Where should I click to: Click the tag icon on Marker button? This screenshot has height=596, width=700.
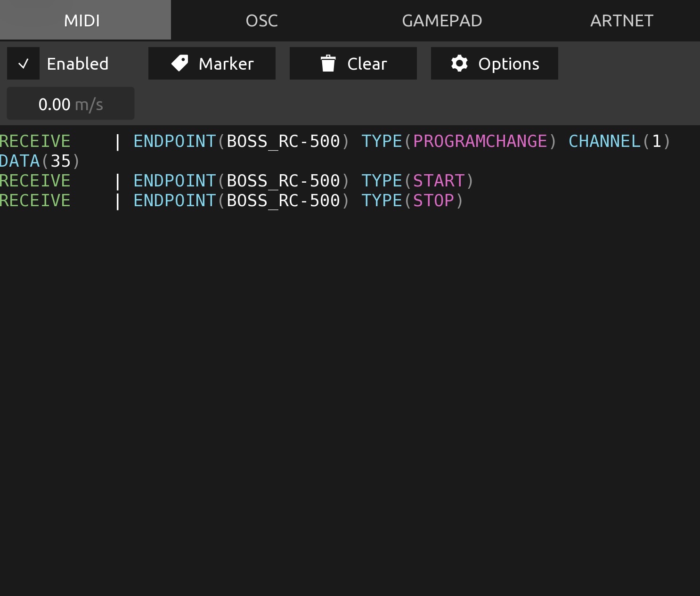click(179, 64)
